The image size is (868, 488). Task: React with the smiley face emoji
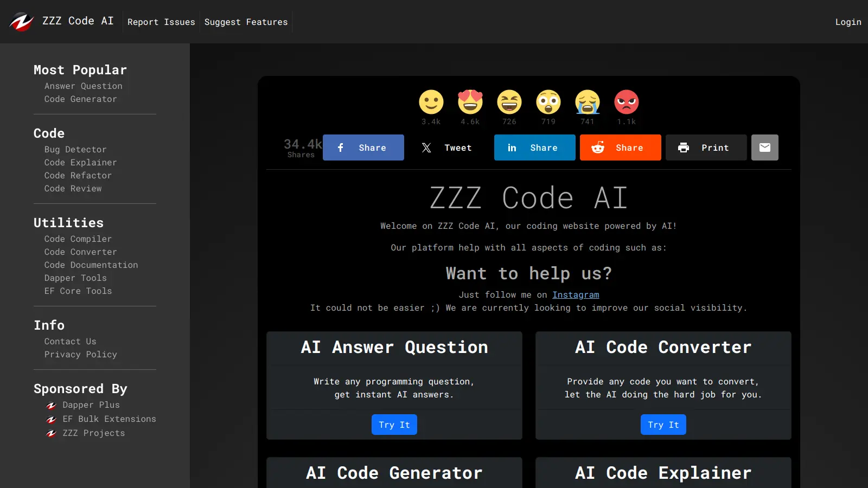coord(431,102)
